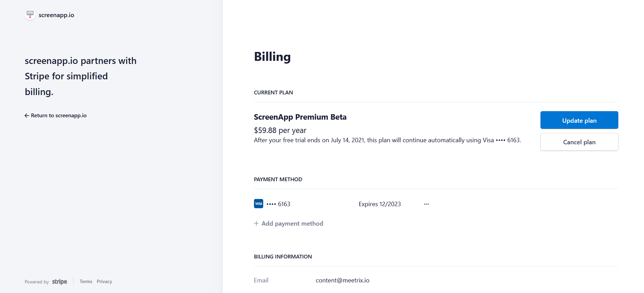Open the Stripe logo link
The width and height of the screenshot is (644, 293).
click(59, 282)
